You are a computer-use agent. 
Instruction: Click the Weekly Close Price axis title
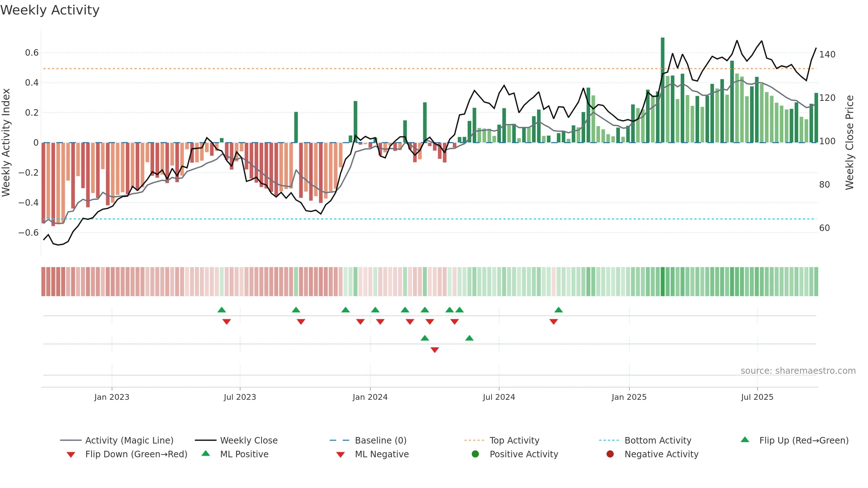pyautogui.click(x=850, y=142)
